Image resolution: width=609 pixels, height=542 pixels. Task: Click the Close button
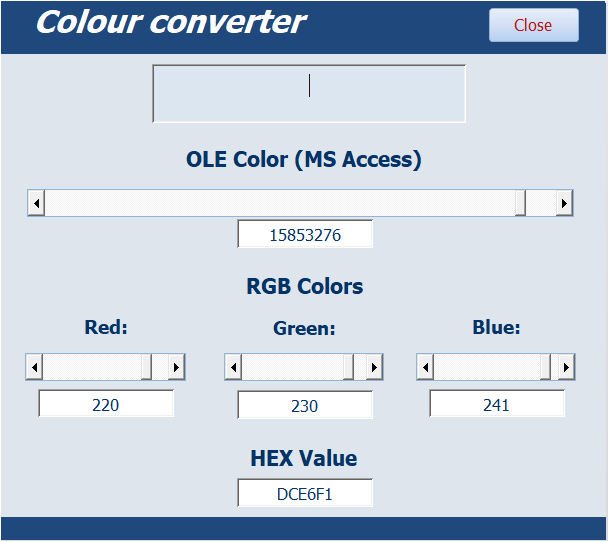coord(533,25)
